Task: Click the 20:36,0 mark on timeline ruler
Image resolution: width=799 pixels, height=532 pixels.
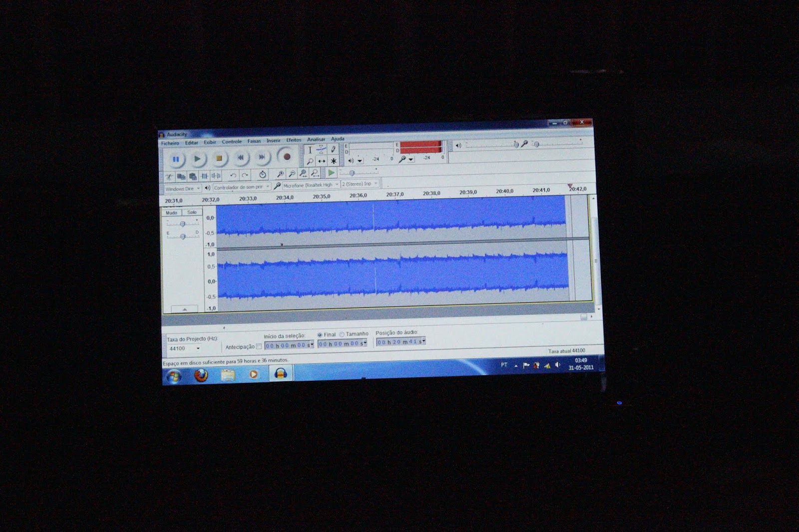Action: [x=358, y=196]
